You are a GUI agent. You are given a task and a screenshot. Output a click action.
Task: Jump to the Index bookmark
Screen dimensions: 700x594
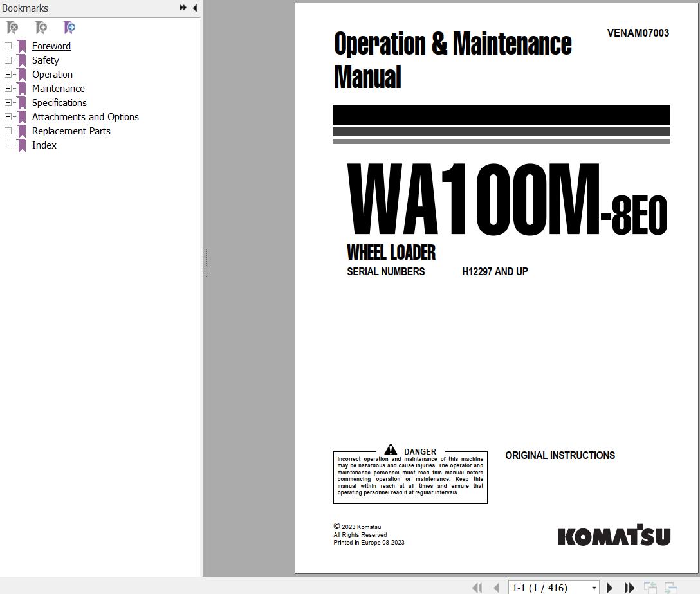pos(44,145)
